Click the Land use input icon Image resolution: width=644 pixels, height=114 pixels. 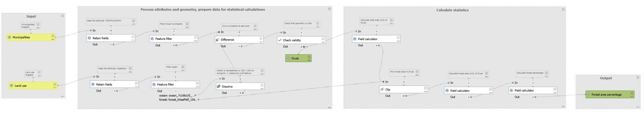pyautogui.click(x=11, y=85)
